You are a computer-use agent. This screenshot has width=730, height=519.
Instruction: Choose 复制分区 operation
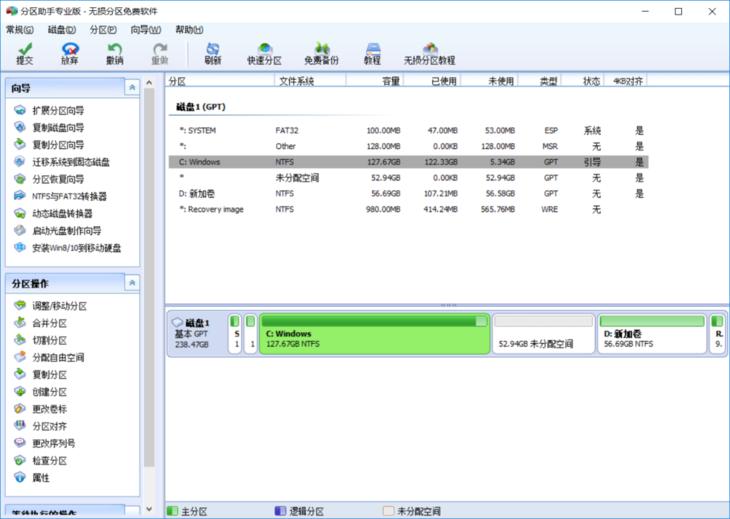(41, 375)
